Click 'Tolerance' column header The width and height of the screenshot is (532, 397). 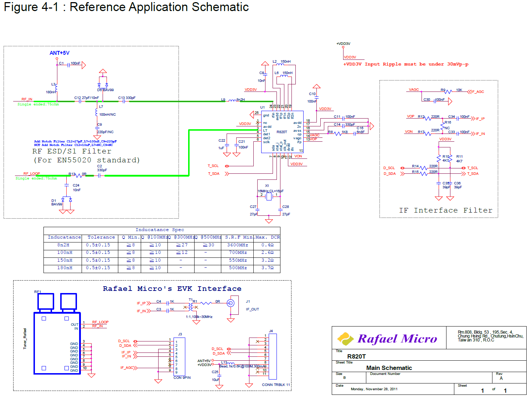(101, 237)
